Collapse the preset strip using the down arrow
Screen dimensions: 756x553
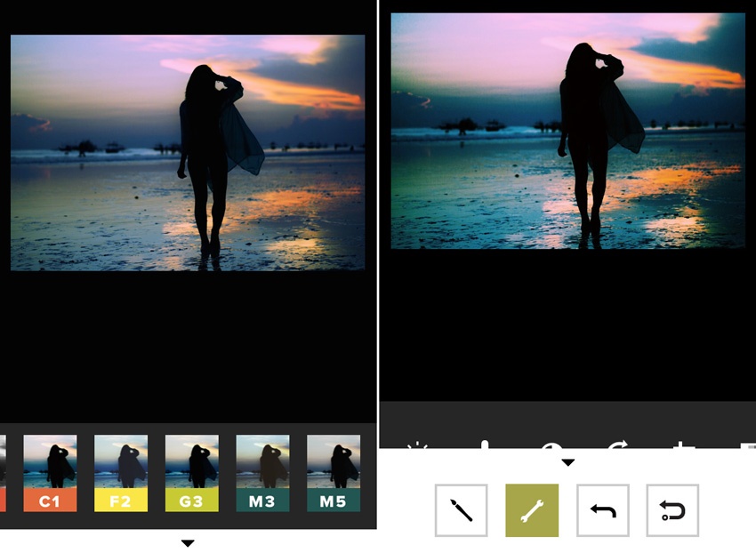coord(187,543)
